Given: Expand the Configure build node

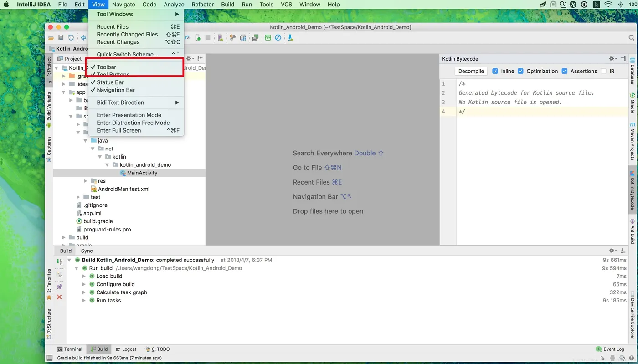Looking at the screenshot, I should pos(84,284).
